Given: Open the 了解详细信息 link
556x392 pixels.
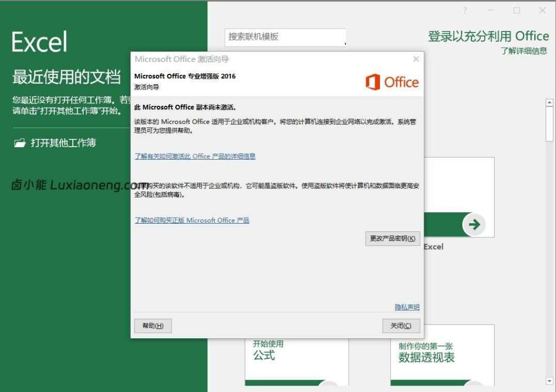Looking at the screenshot, I should 524,50.
